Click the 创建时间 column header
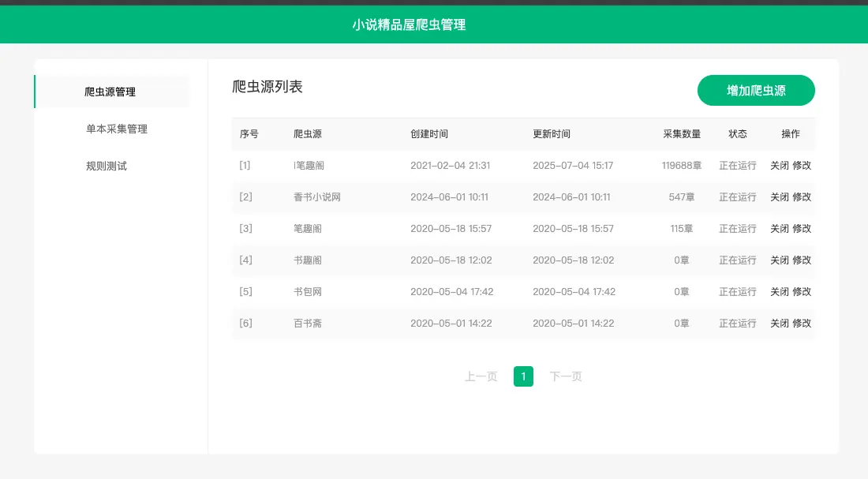This screenshot has width=868, height=479. click(x=429, y=134)
